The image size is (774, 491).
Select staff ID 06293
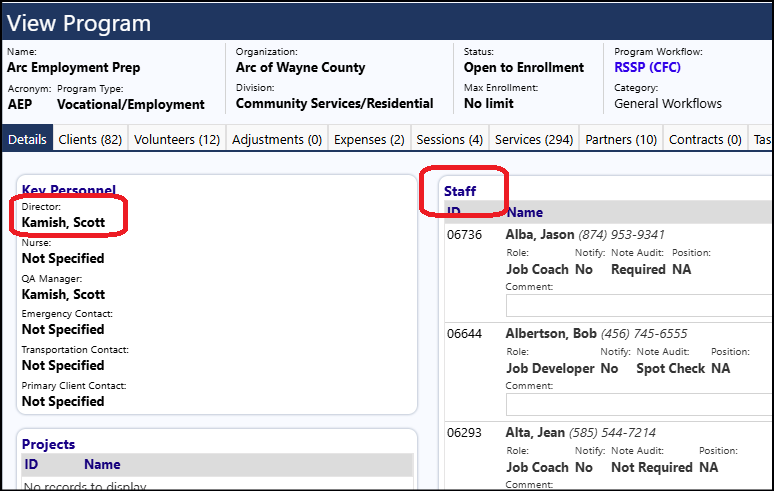pyautogui.click(x=464, y=433)
